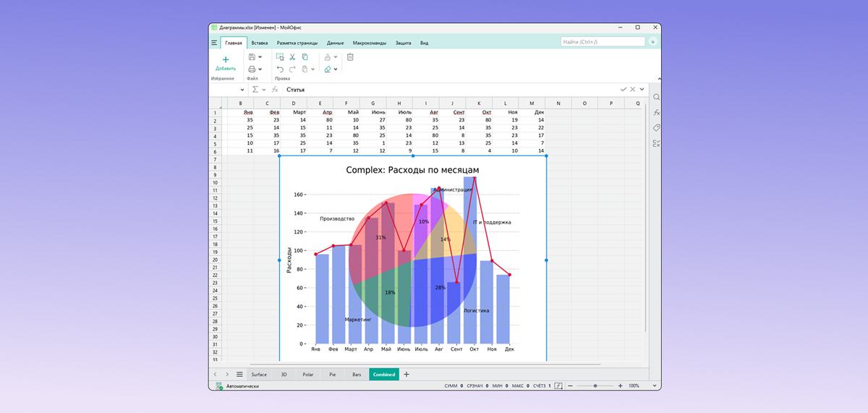
Task: Click the Добавить plus icon in Избранное
Action: [226, 60]
